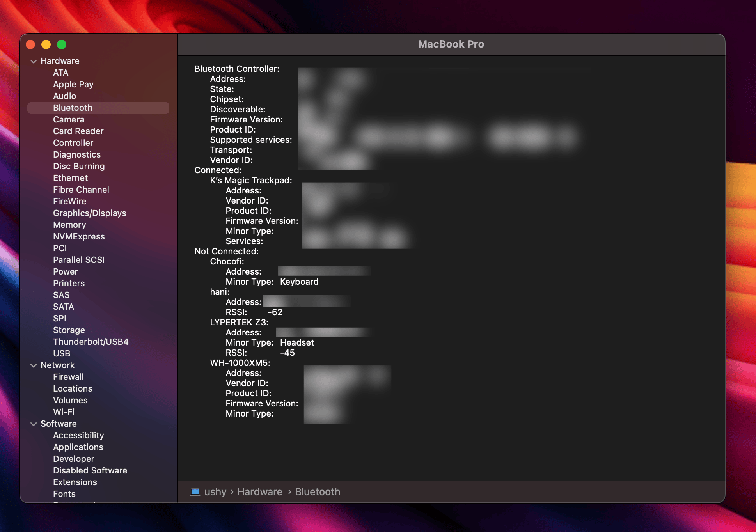Open the Memory report
Viewport: 756px width, 532px height.
(x=69, y=225)
